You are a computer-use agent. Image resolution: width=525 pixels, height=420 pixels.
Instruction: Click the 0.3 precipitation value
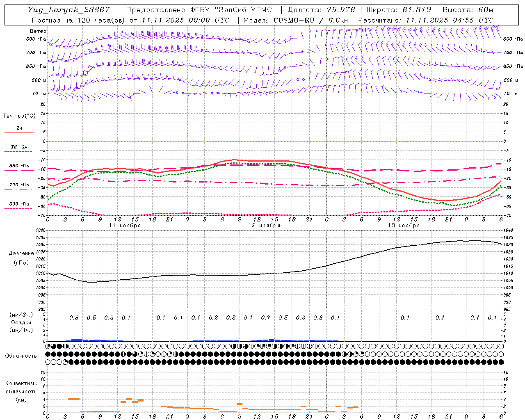point(318,318)
